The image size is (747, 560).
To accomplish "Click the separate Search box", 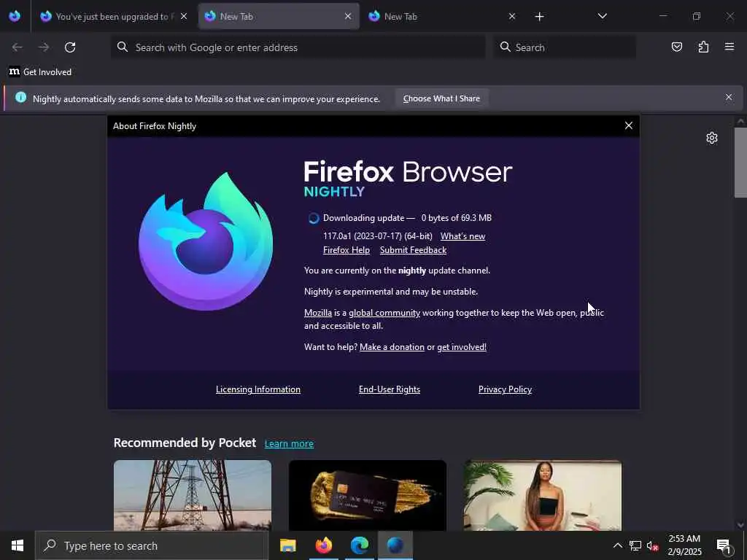I will (565, 47).
